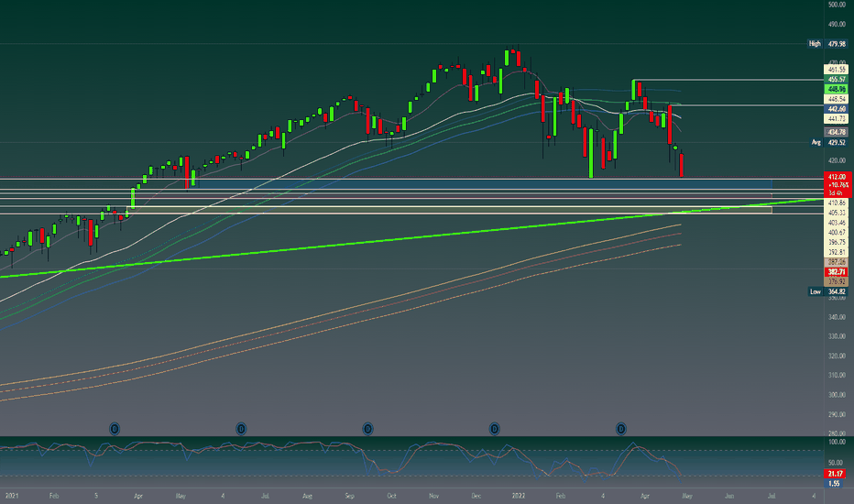Open the dividend marker near September 2021

click(x=367, y=430)
